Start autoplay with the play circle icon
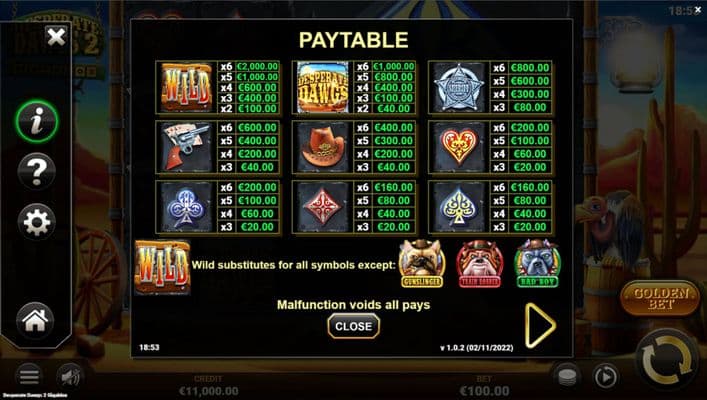The width and height of the screenshot is (707, 400). pyautogui.click(x=606, y=377)
